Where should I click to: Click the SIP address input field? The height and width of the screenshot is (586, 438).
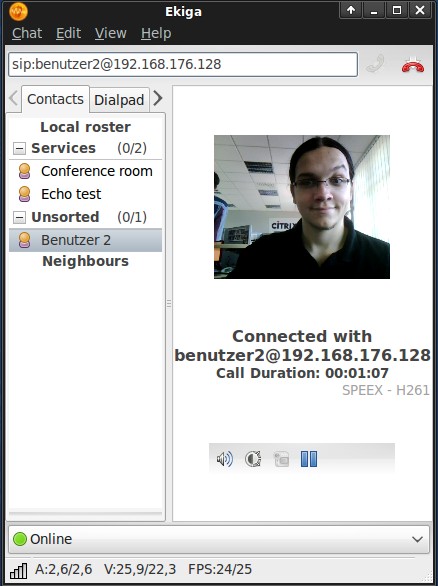point(183,64)
